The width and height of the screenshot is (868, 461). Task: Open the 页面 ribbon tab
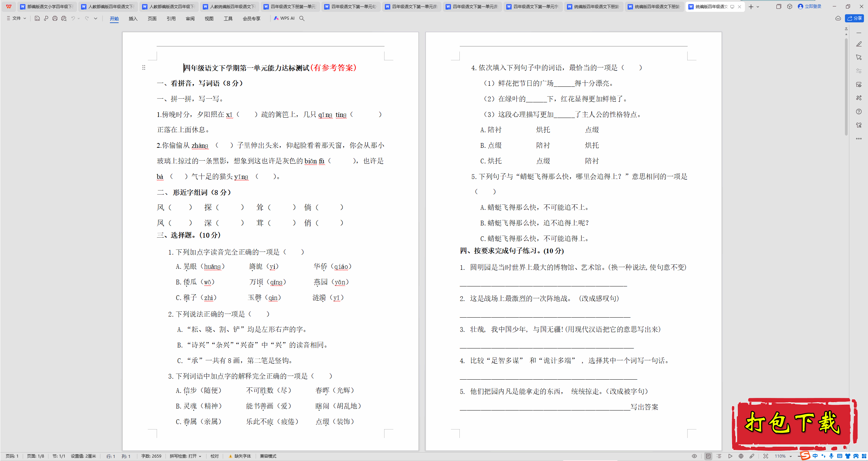point(152,19)
